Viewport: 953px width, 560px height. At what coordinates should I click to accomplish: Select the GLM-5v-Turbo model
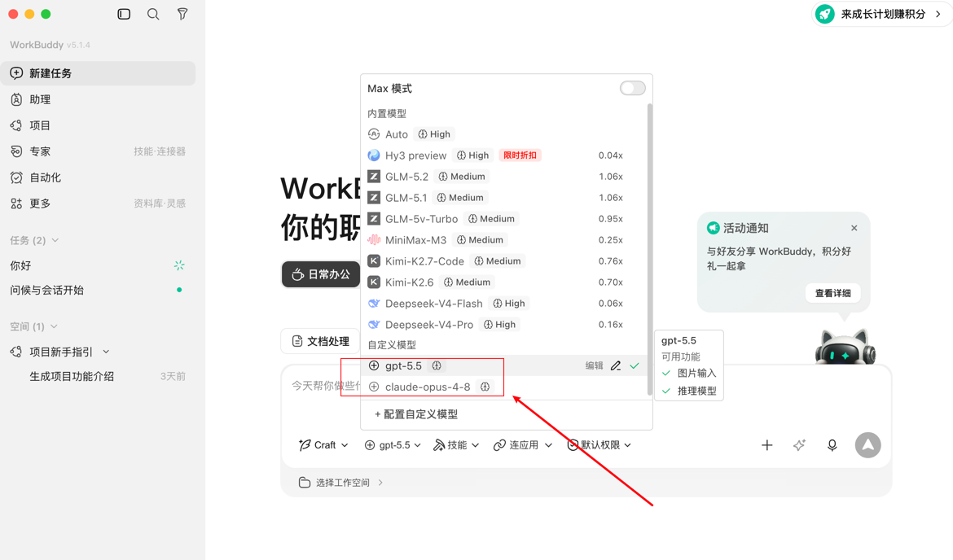[x=504, y=219]
